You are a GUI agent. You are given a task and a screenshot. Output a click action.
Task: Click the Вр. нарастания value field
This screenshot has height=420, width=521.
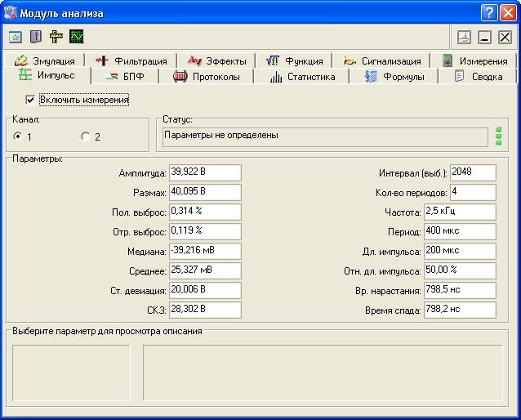click(460, 290)
